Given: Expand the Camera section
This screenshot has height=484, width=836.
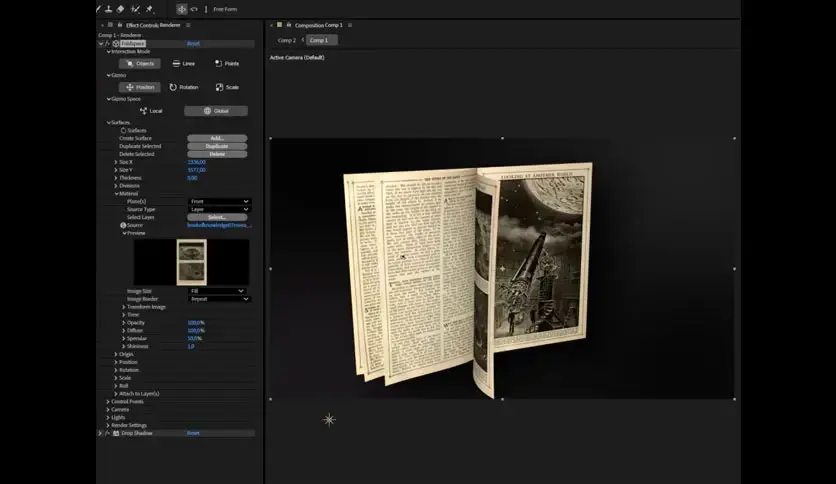Looking at the screenshot, I should point(108,410).
